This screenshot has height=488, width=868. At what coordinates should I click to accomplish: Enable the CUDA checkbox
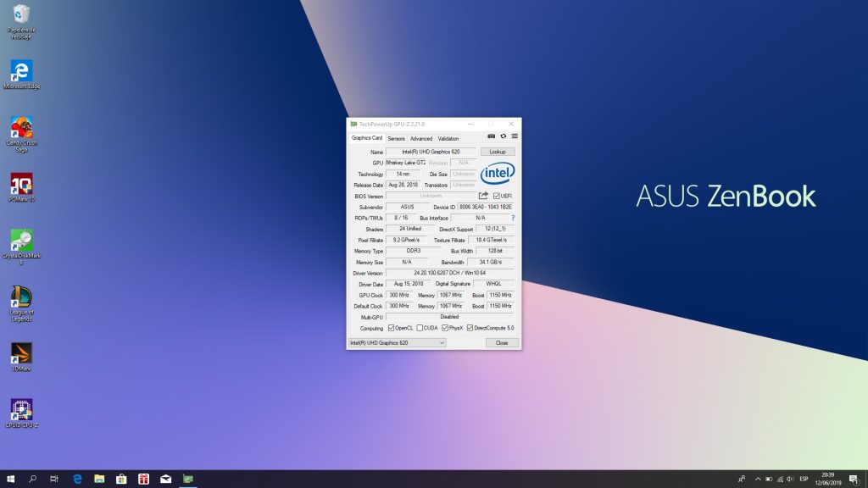pyautogui.click(x=420, y=328)
